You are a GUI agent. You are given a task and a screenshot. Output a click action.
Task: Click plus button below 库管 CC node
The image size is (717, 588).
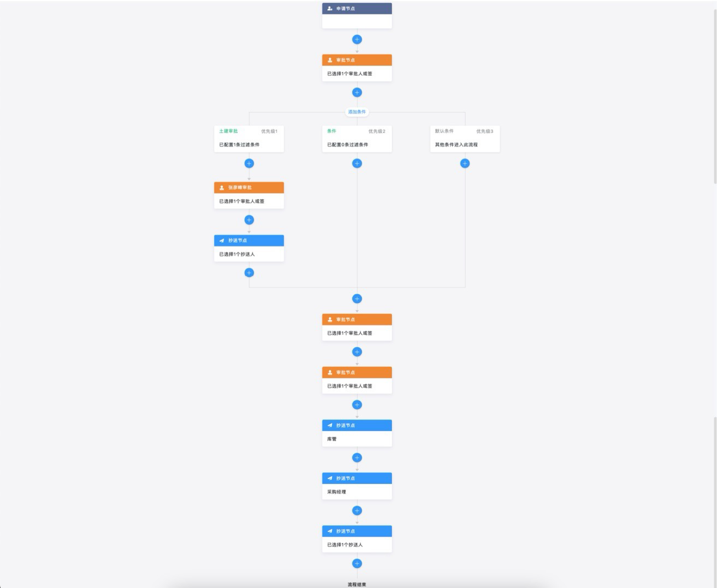click(x=357, y=458)
